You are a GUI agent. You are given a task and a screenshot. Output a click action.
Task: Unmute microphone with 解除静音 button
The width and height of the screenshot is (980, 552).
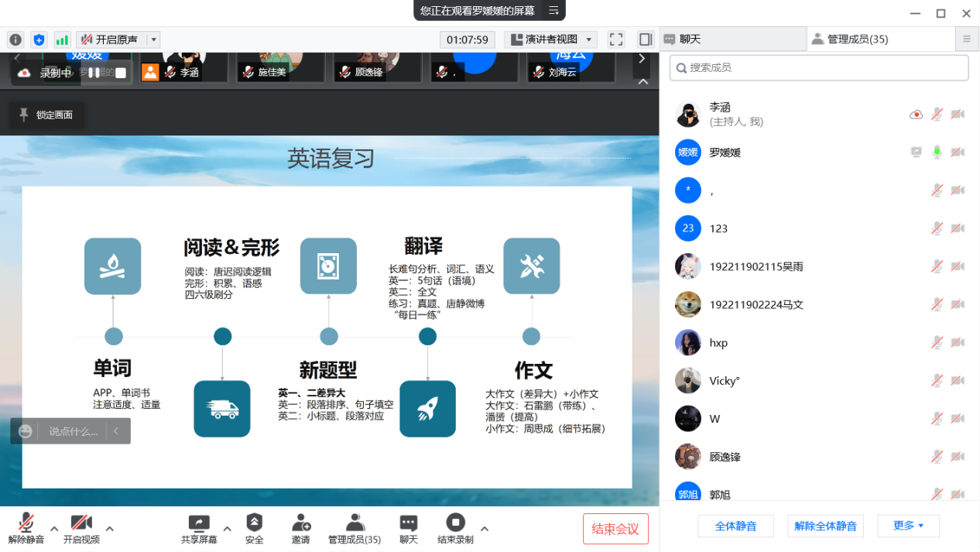coord(26,528)
